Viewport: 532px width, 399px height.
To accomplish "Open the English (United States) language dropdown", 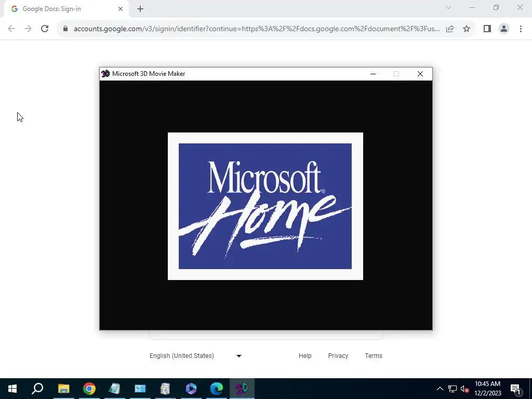I will tap(195, 355).
